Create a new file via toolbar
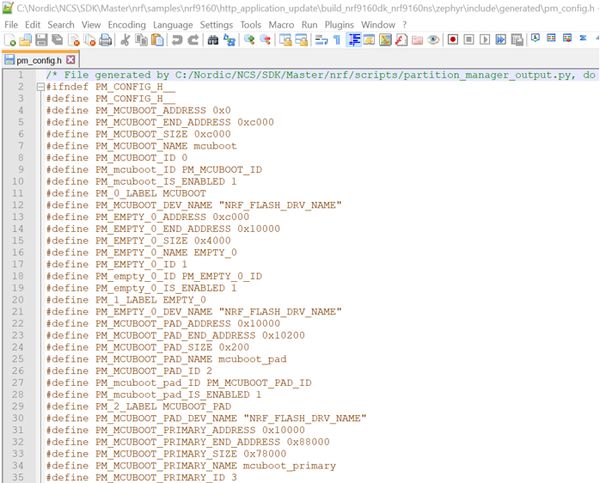The width and height of the screenshot is (600, 483). pos(10,40)
